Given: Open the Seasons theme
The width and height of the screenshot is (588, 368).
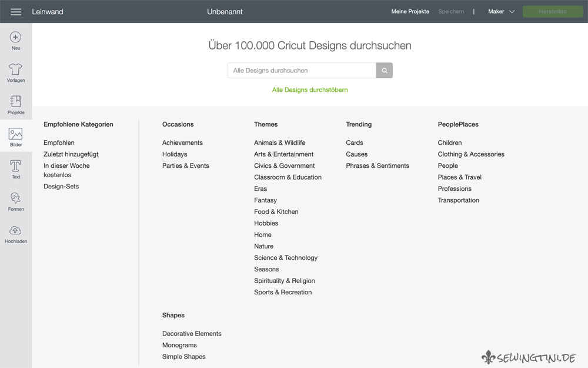Looking at the screenshot, I should tap(266, 269).
